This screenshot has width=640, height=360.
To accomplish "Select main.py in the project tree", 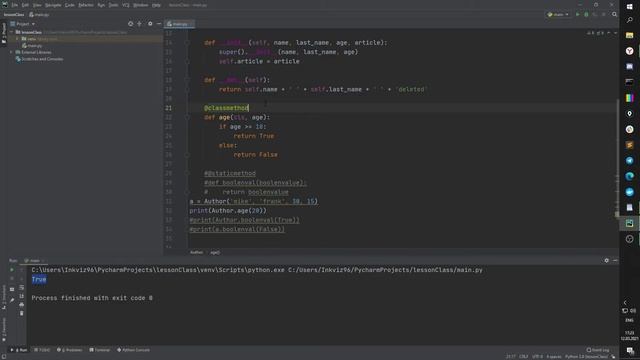I will tap(32, 46).
